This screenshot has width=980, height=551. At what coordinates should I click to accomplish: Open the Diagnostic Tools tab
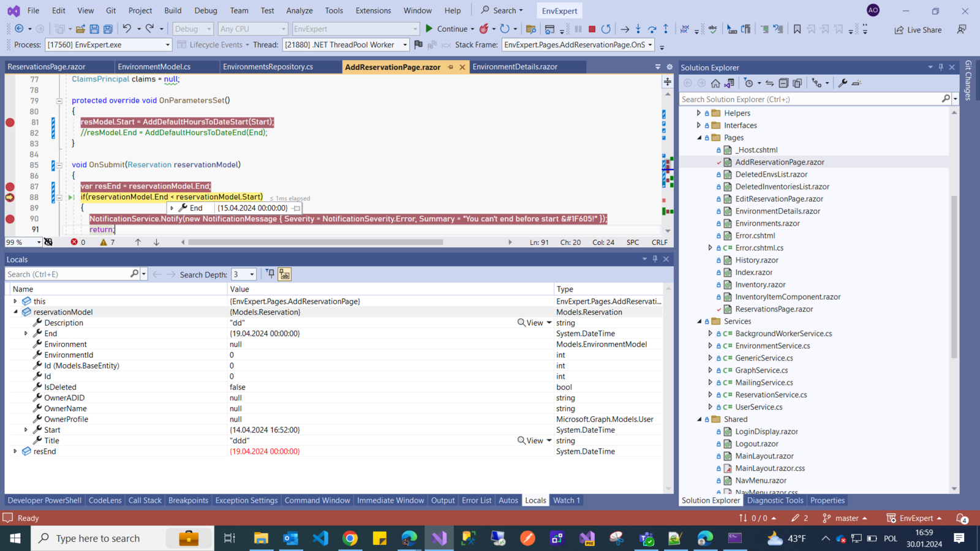tap(775, 500)
